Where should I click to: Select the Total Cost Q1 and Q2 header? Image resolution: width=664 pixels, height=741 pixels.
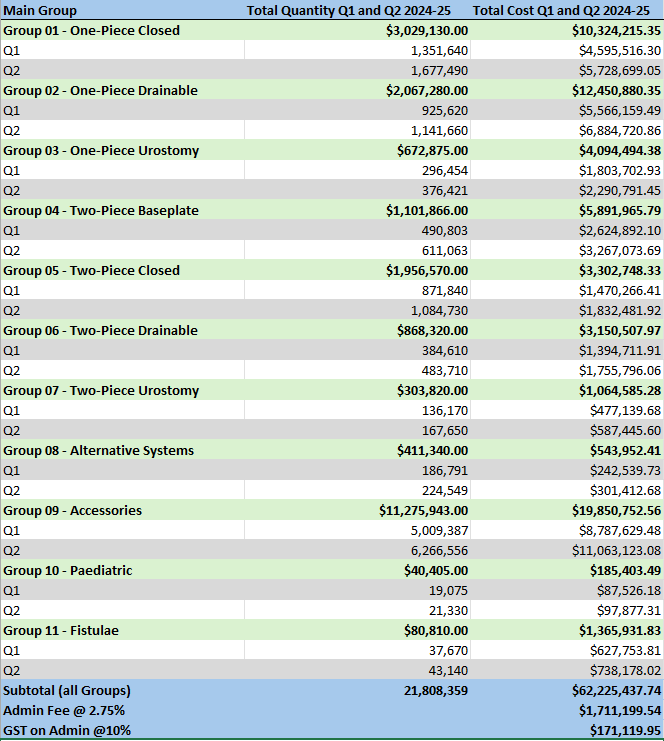561,10
